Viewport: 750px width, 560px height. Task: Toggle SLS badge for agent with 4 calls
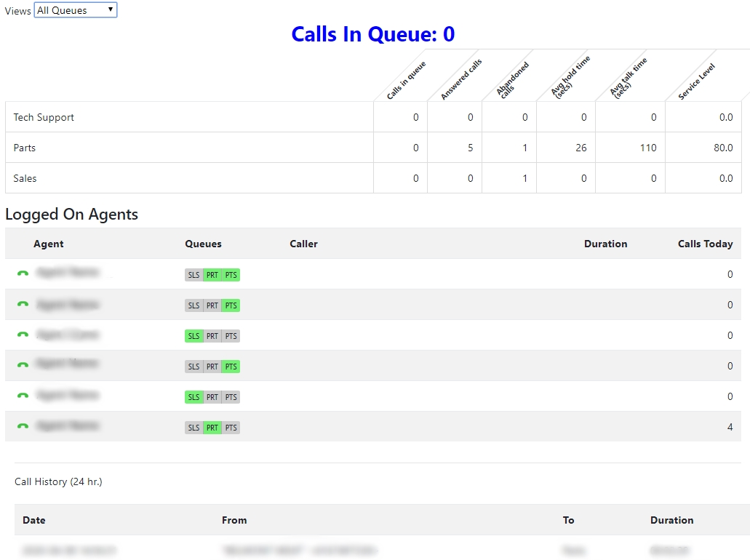click(194, 428)
